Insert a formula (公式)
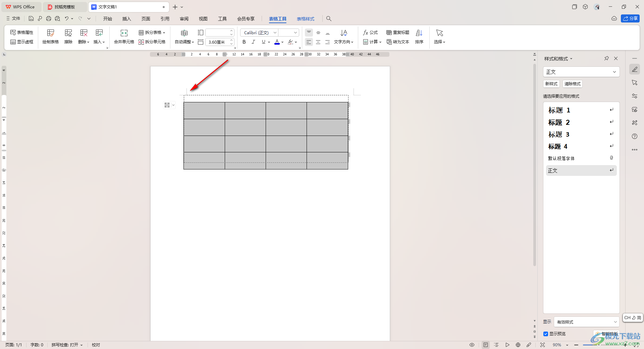Image resolution: width=644 pixels, height=349 pixels. tap(370, 33)
